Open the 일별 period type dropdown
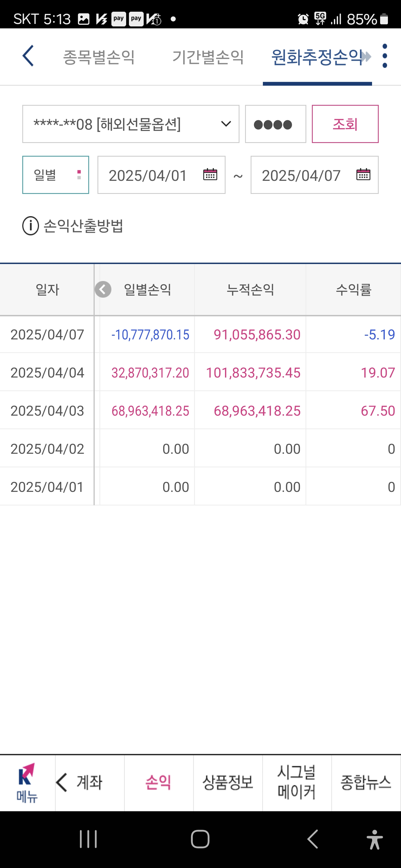401x868 pixels. 56,175
